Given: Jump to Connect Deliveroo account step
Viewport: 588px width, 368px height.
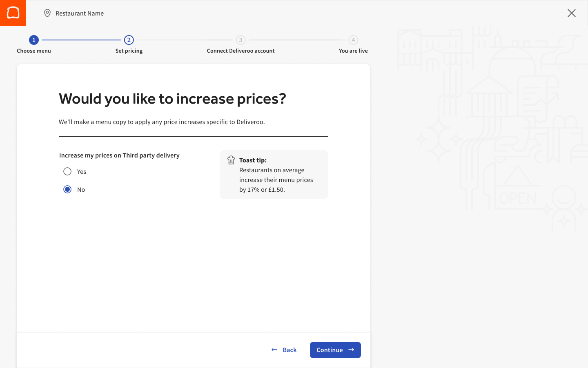Looking at the screenshot, I should [241, 51].
